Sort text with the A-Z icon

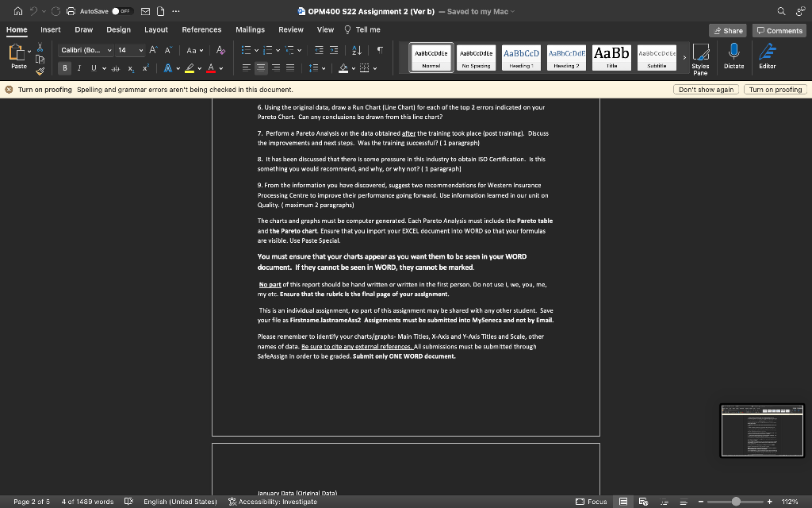pyautogui.click(x=357, y=50)
